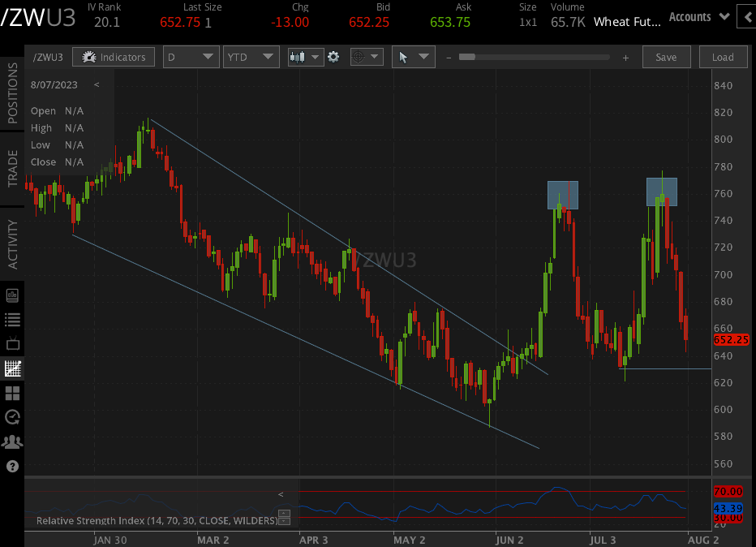The image size is (756, 547).
Task: Click the IV Rank value 20.1
Action: pyautogui.click(x=106, y=22)
